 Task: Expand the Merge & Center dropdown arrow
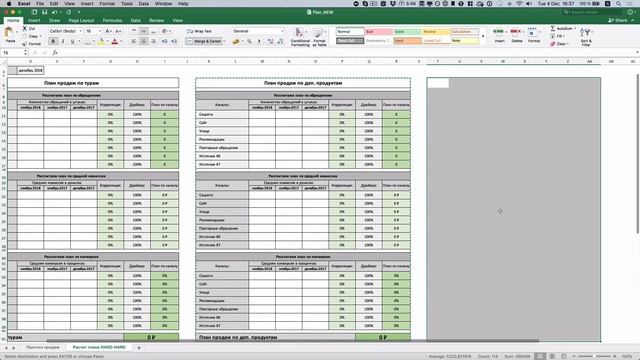pyautogui.click(x=224, y=41)
